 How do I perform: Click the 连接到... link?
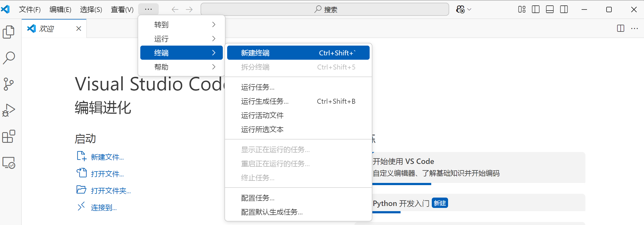click(104, 208)
